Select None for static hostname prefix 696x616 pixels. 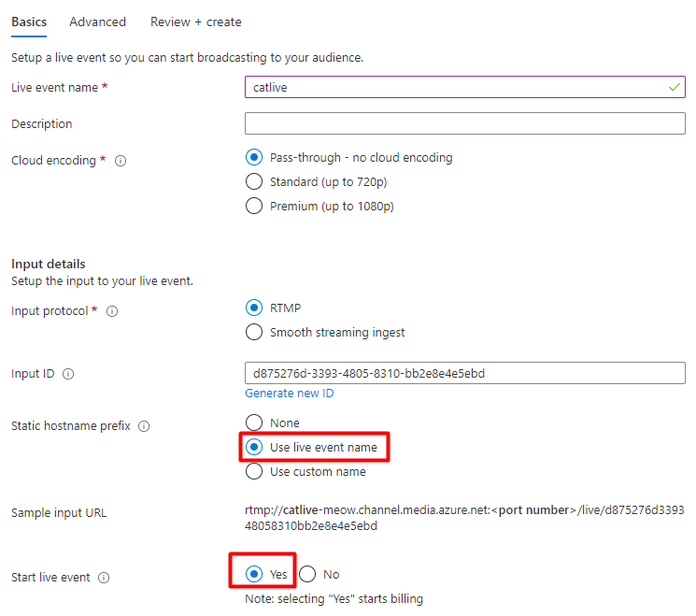[x=253, y=423]
